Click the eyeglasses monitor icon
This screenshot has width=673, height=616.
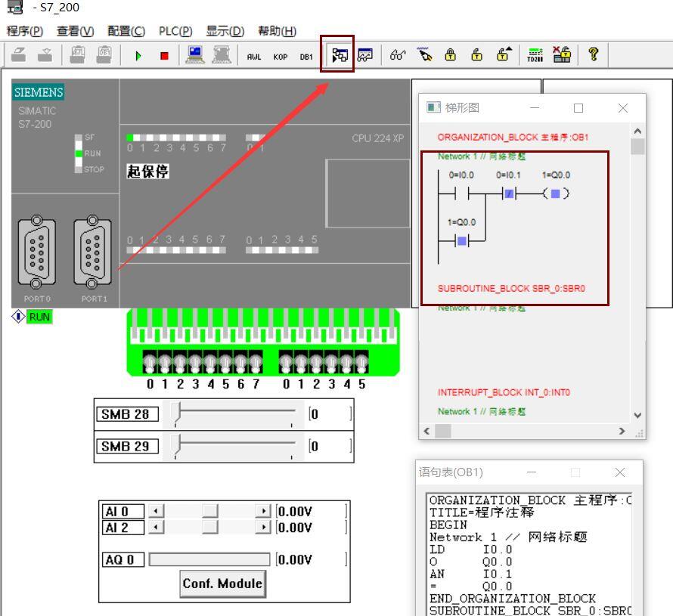[398, 55]
